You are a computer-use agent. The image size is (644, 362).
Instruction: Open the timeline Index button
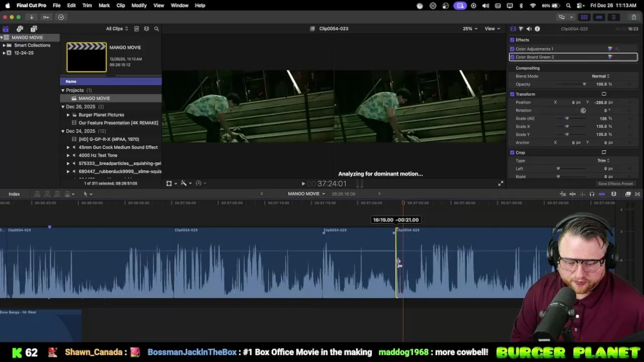pyautogui.click(x=14, y=194)
